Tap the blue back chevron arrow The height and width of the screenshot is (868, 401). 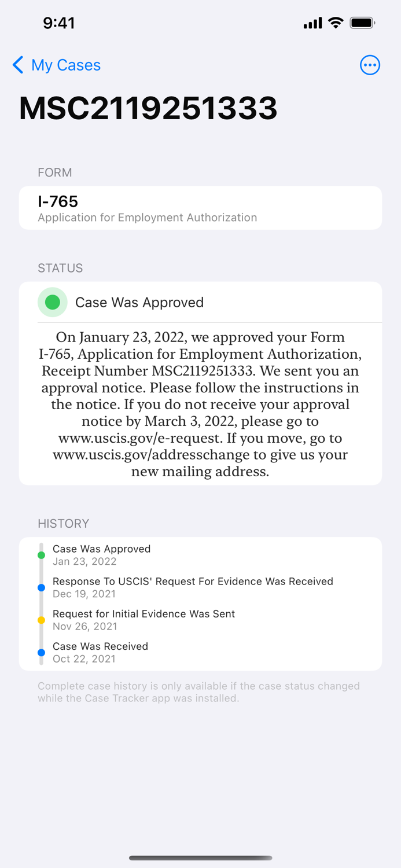[18, 65]
